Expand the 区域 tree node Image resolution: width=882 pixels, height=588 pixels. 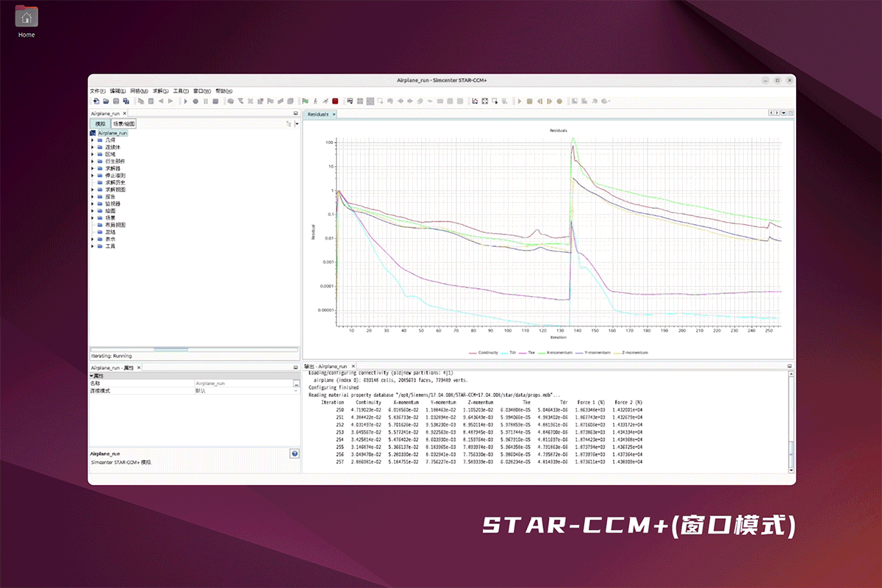click(93, 154)
